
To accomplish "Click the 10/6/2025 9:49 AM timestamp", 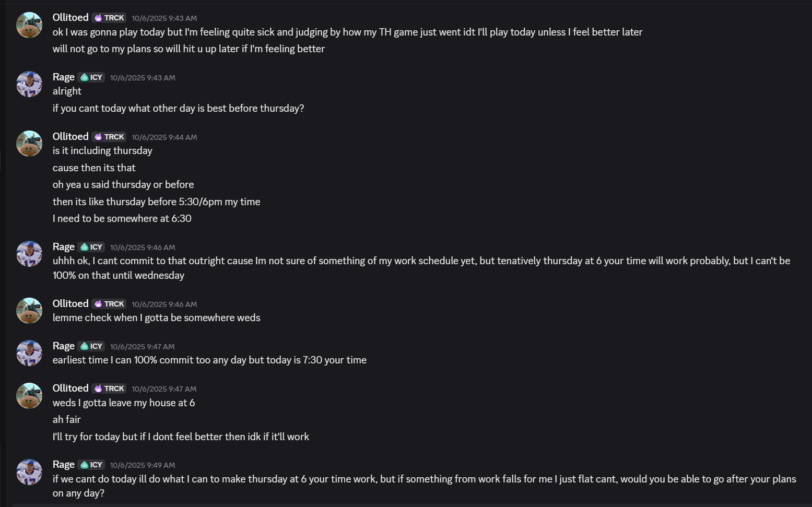I will [142, 465].
